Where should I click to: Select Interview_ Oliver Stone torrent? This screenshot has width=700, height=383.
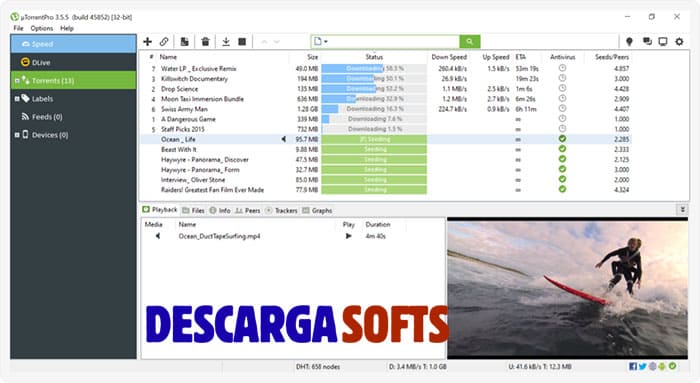coord(193,179)
